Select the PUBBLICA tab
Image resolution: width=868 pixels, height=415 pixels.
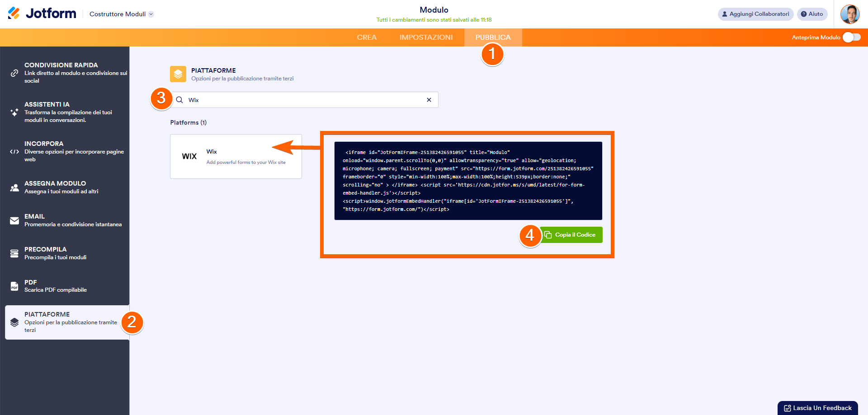[x=493, y=37]
